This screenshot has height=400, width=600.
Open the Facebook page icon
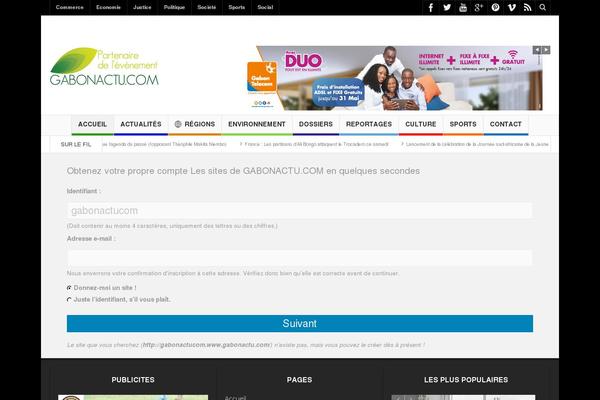coord(430,7)
